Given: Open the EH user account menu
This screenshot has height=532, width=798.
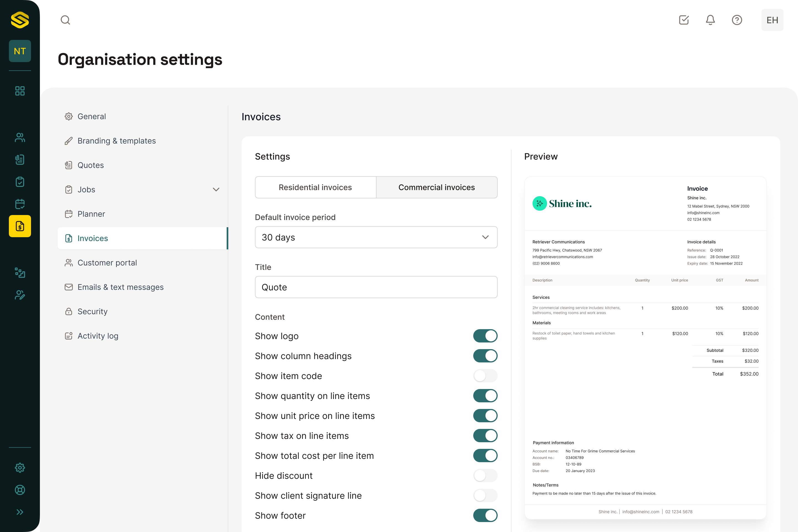Looking at the screenshot, I should pyautogui.click(x=772, y=20).
